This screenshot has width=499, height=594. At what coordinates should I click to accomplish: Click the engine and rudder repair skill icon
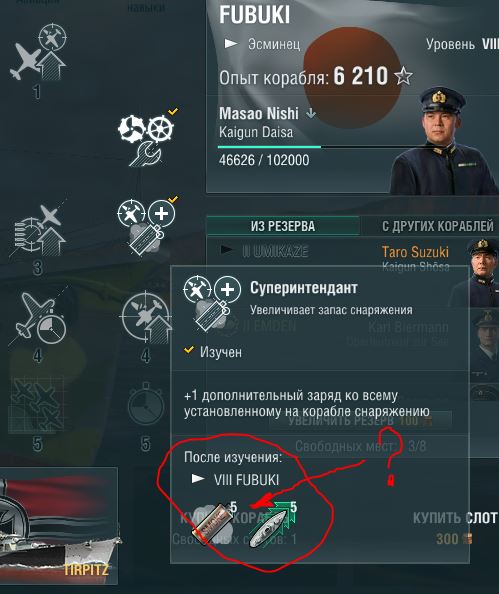tap(146, 139)
